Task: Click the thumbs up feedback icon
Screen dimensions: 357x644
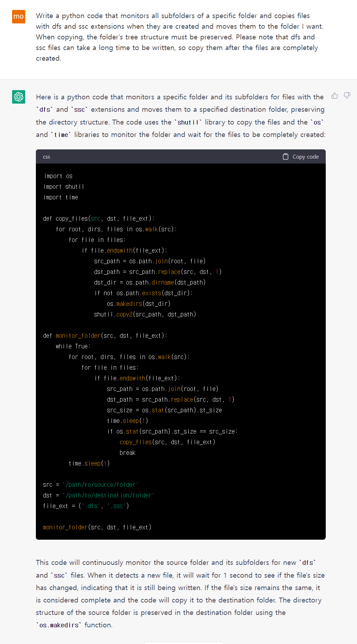Action: (x=334, y=95)
